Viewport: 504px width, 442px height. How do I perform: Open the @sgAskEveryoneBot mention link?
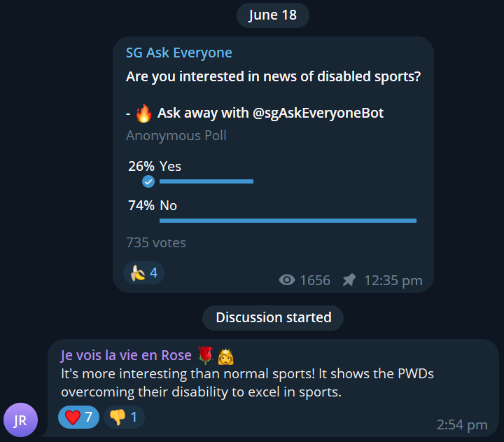pyautogui.click(x=318, y=113)
